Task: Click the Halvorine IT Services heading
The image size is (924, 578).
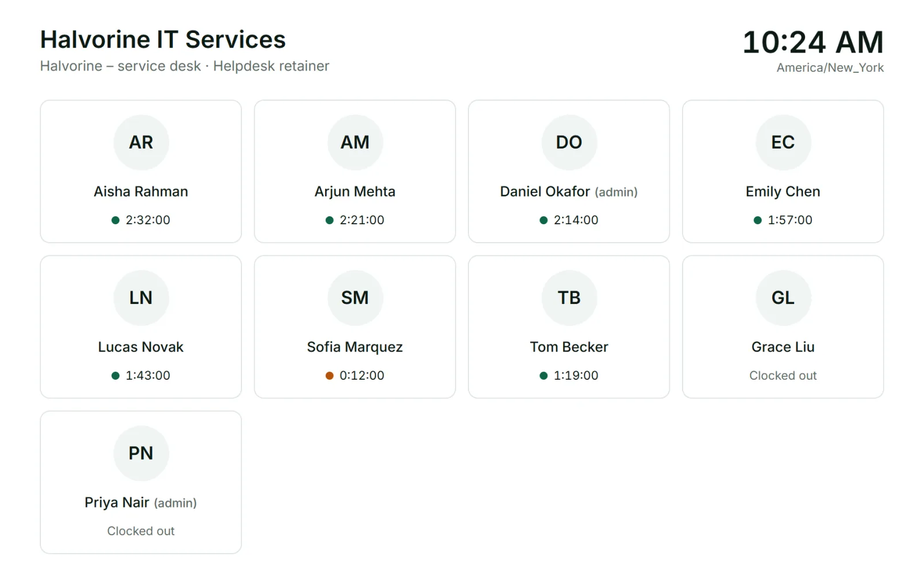Action: (x=163, y=40)
